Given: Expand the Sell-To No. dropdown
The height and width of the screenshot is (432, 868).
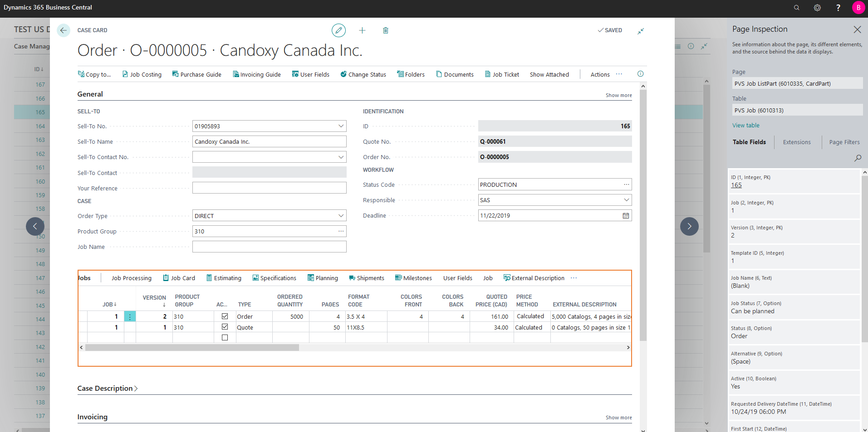Looking at the screenshot, I should click(341, 126).
